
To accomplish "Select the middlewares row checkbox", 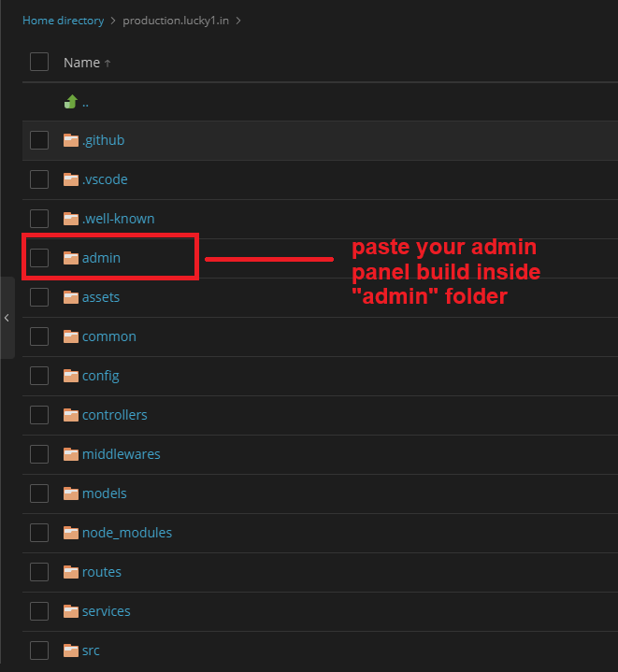I will (x=39, y=454).
